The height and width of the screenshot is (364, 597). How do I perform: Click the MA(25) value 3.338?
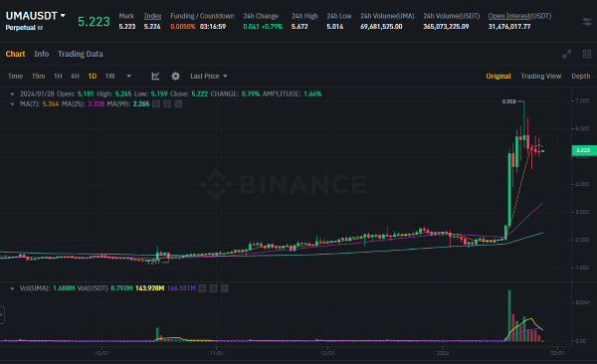[x=96, y=104]
